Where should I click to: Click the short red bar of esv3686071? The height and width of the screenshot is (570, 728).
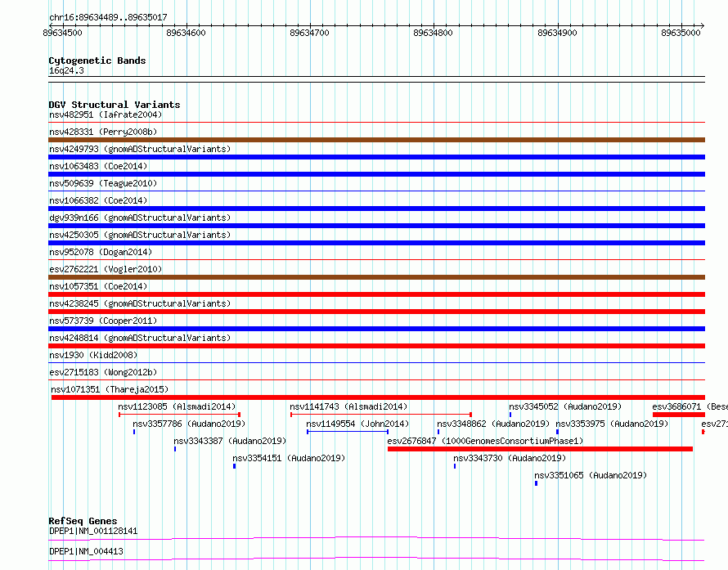coord(679,415)
